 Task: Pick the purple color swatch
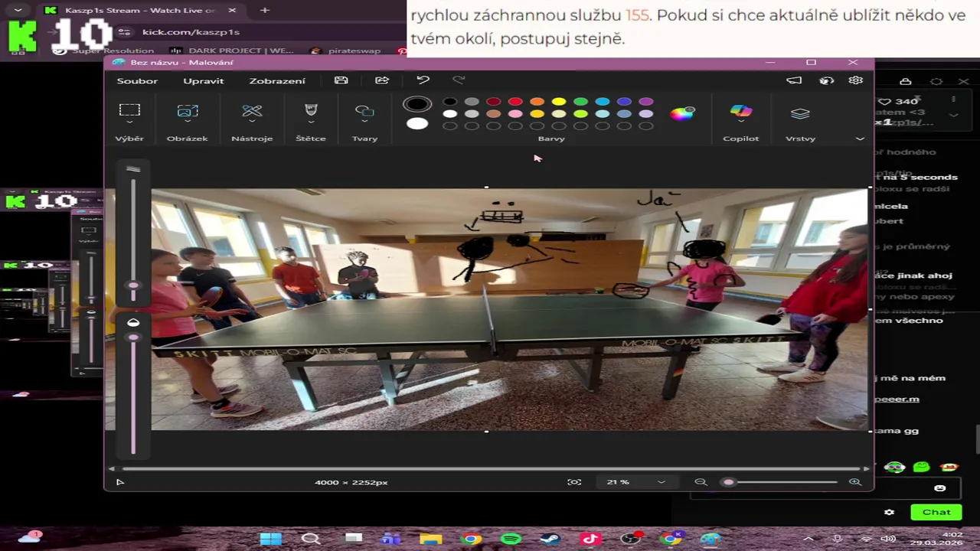click(x=646, y=102)
